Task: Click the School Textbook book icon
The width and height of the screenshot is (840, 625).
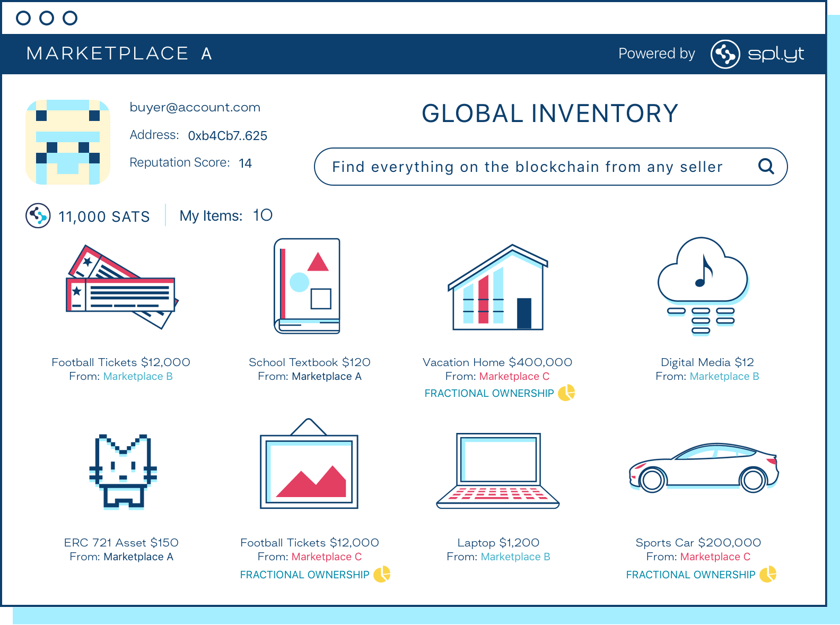Action: pyautogui.click(x=308, y=285)
